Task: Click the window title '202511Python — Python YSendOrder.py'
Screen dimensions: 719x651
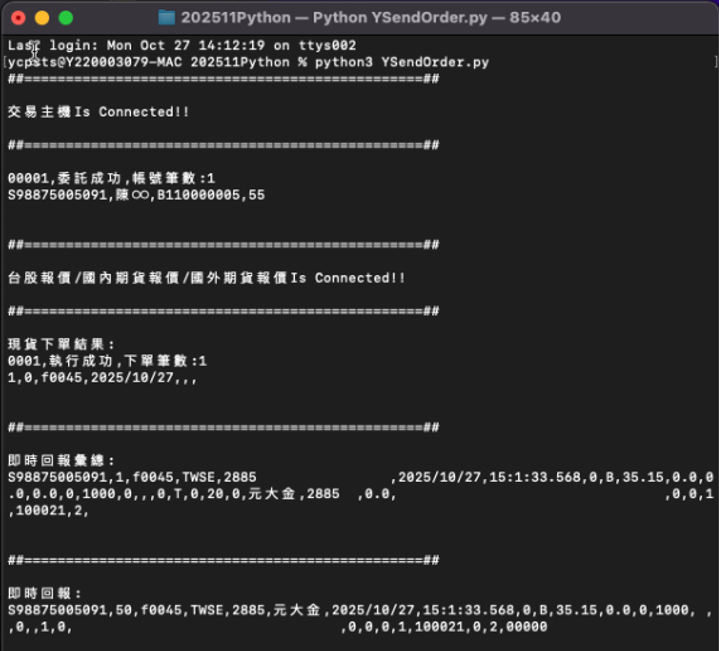Action: (334, 18)
